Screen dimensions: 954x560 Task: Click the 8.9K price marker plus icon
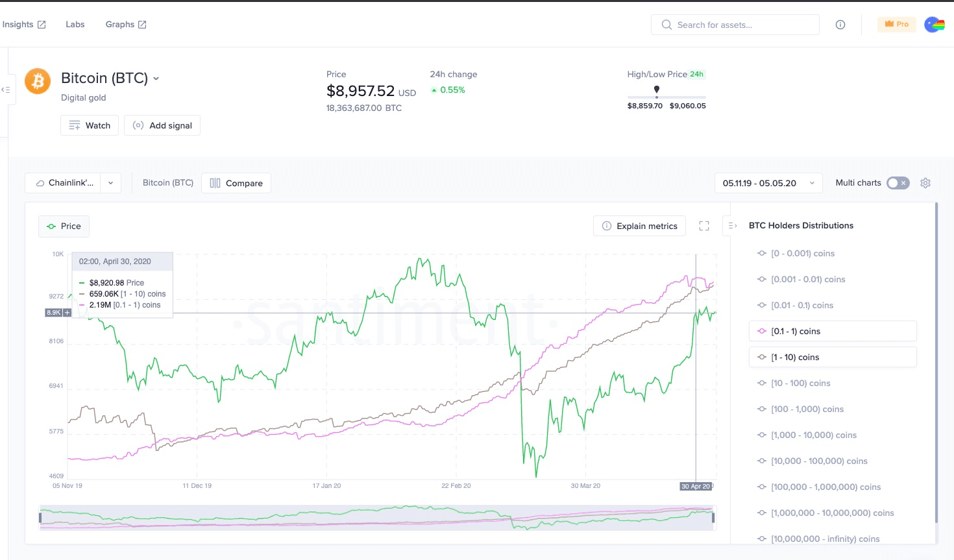pos(67,313)
